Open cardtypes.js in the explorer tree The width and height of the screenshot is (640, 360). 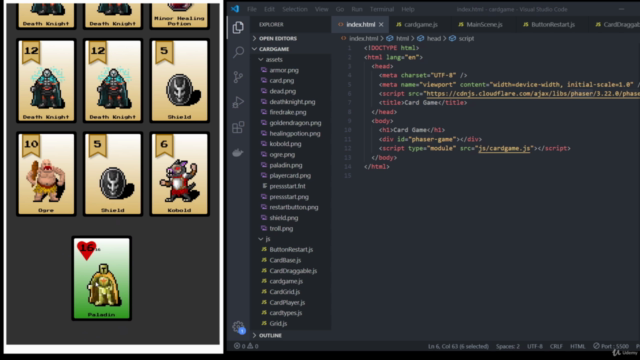(x=285, y=313)
